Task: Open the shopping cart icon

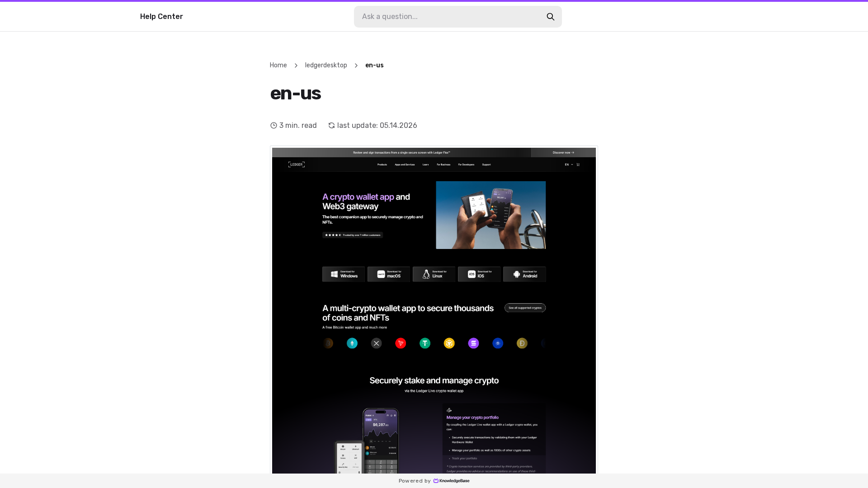Action: 578,164
